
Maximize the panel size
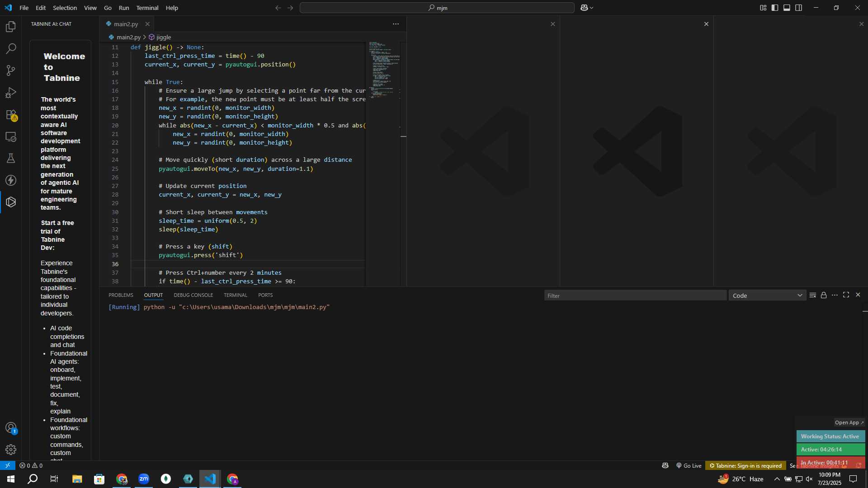coord(846,295)
